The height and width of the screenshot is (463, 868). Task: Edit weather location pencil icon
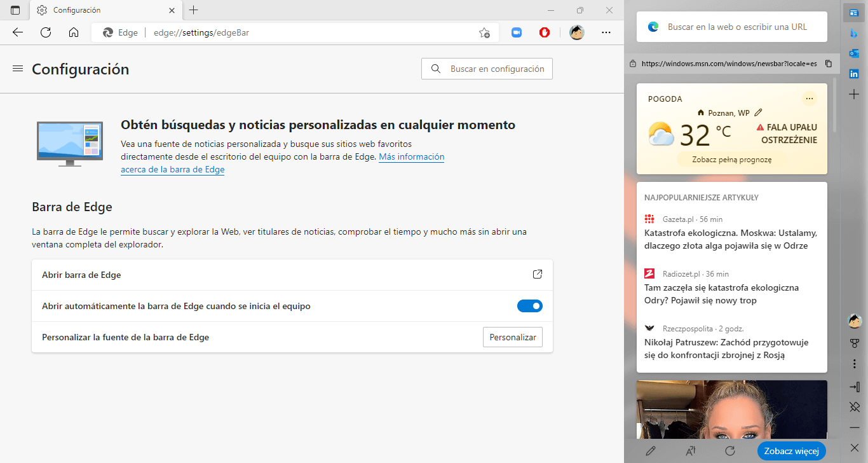tap(758, 113)
